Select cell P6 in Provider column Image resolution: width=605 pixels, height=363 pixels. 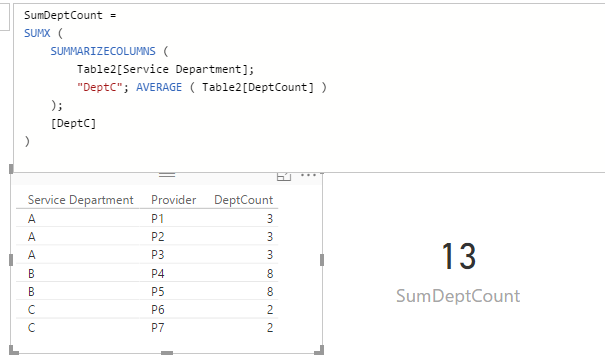(x=157, y=309)
